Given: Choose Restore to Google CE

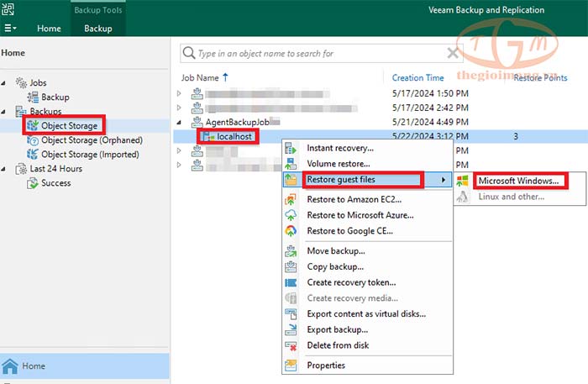Looking at the screenshot, I should pos(350,231).
